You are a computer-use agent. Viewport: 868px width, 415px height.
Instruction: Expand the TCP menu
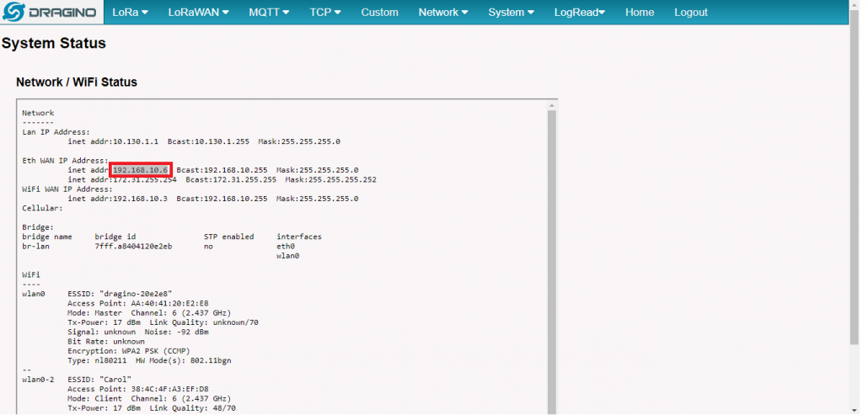[325, 13]
